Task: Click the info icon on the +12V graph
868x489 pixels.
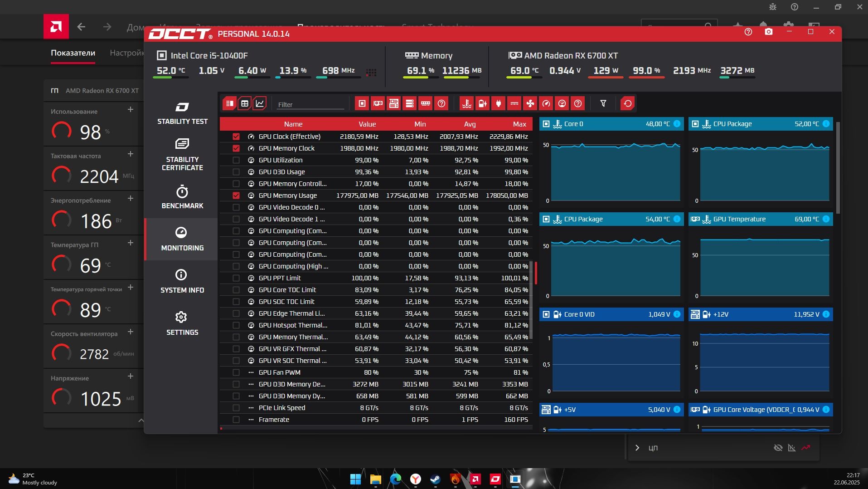Action: click(826, 314)
